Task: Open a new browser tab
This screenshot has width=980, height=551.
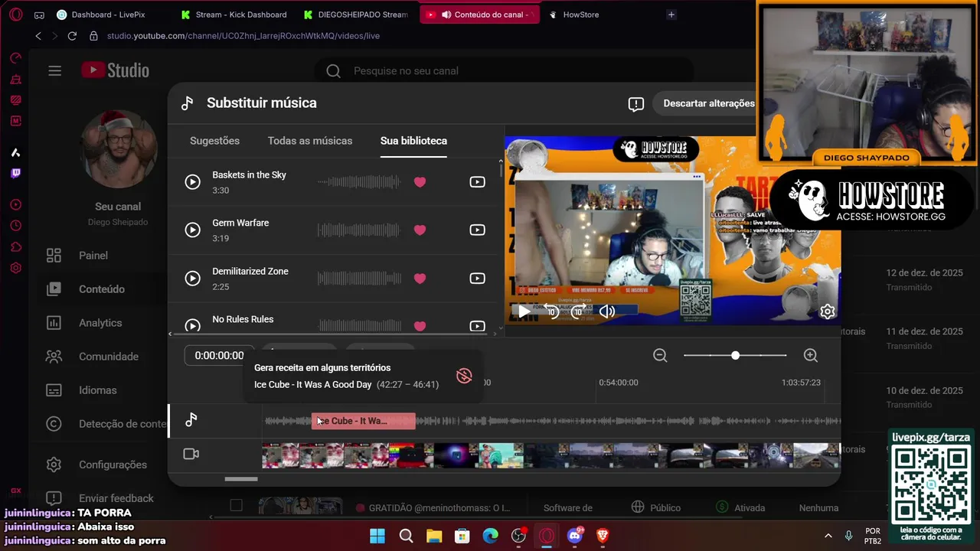Action: pos(671,15)
